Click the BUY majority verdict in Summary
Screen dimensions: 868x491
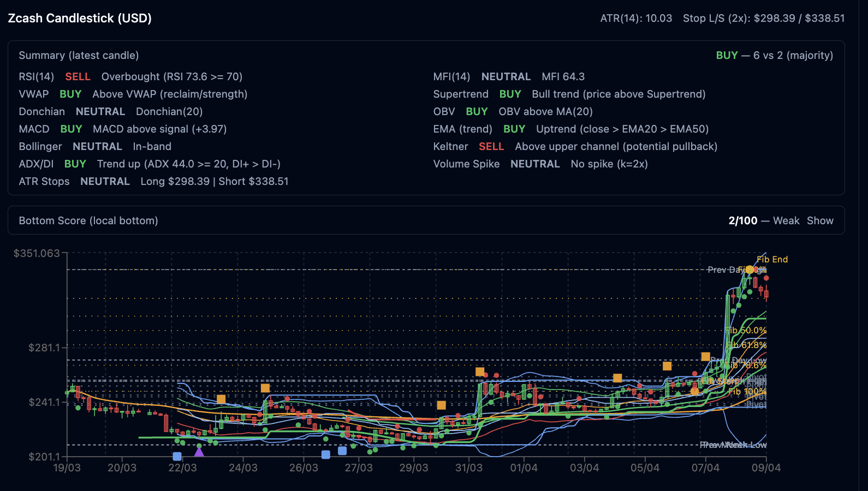[727, 55]
